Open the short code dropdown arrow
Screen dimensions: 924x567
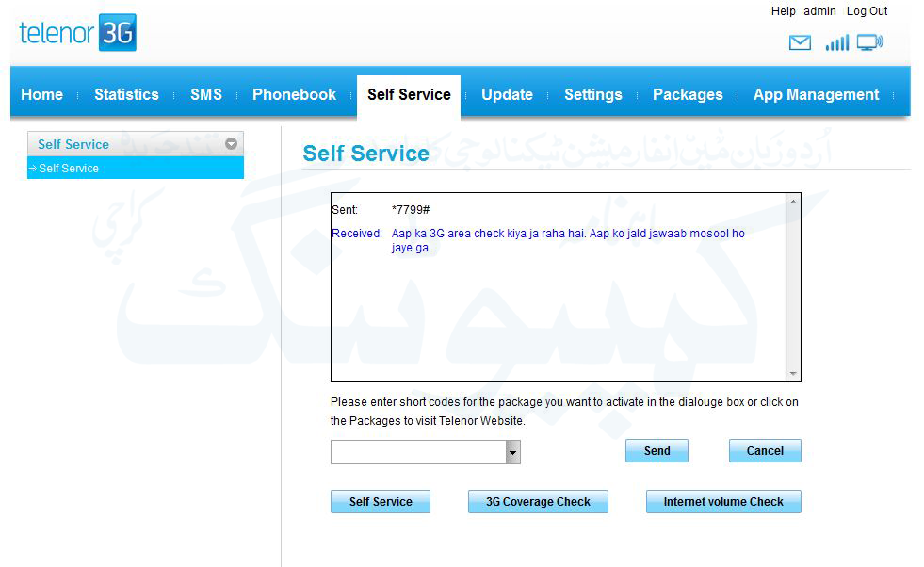tap(512, 453)
